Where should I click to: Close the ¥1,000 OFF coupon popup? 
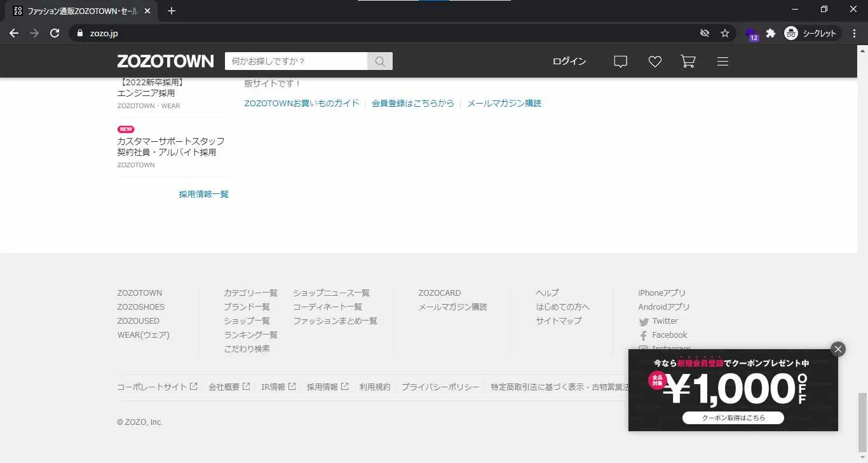[838, 349]
